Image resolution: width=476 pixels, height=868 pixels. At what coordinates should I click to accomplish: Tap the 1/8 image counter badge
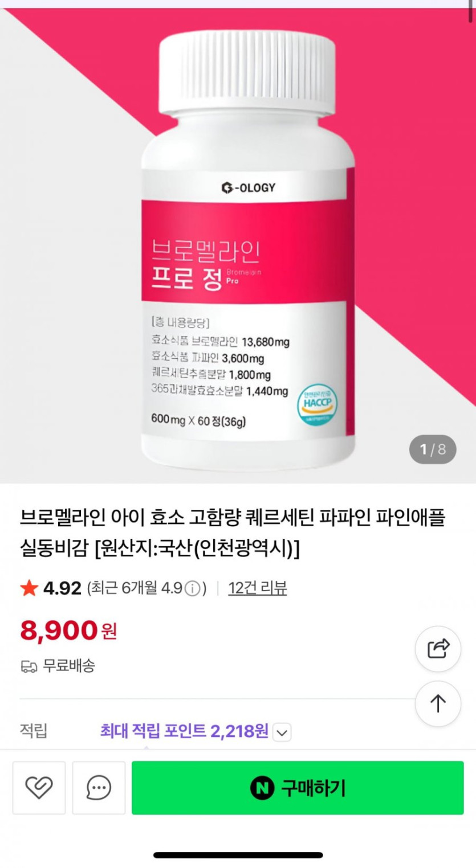(x=433, y=449)
